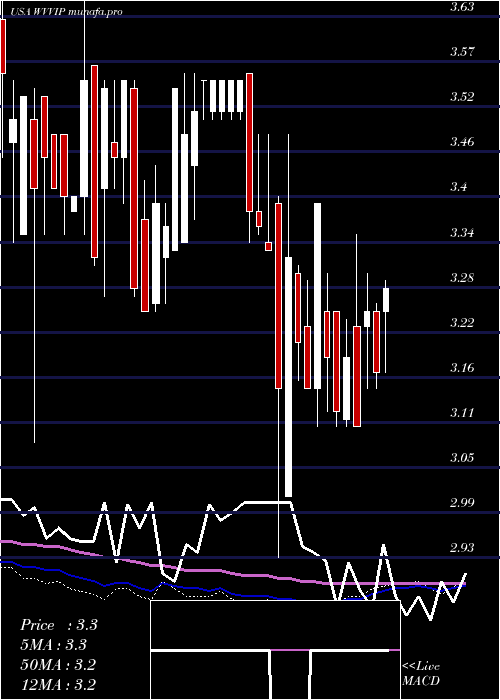Click the first red candle at top left
This screenshot has height=700, width=500.
tap(3, 46)
